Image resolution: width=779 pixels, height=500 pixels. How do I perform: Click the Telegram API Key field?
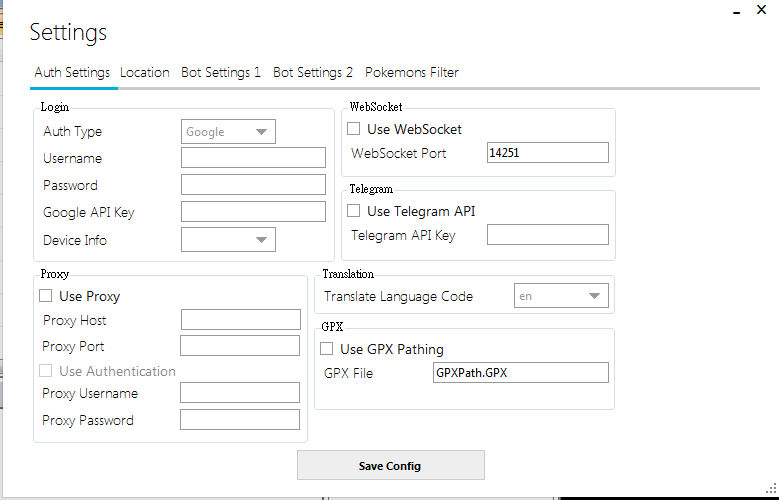tap(547, 235)
